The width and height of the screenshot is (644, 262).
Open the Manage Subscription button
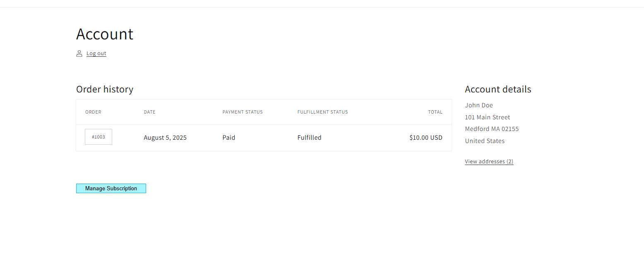point(111,189)
